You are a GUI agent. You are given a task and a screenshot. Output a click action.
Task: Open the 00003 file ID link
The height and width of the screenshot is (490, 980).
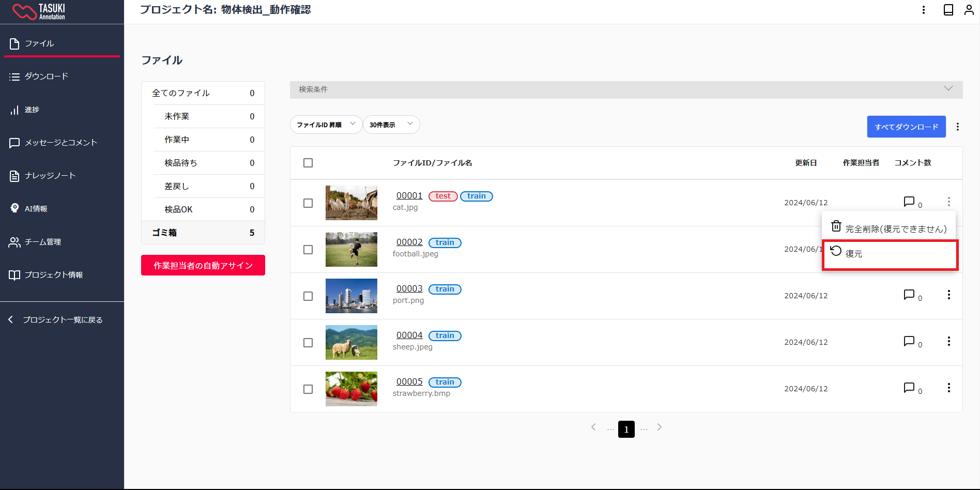(409, 288)
